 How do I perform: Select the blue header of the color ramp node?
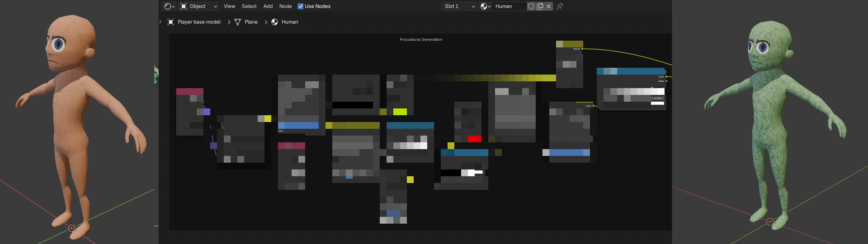coord(631,71)
